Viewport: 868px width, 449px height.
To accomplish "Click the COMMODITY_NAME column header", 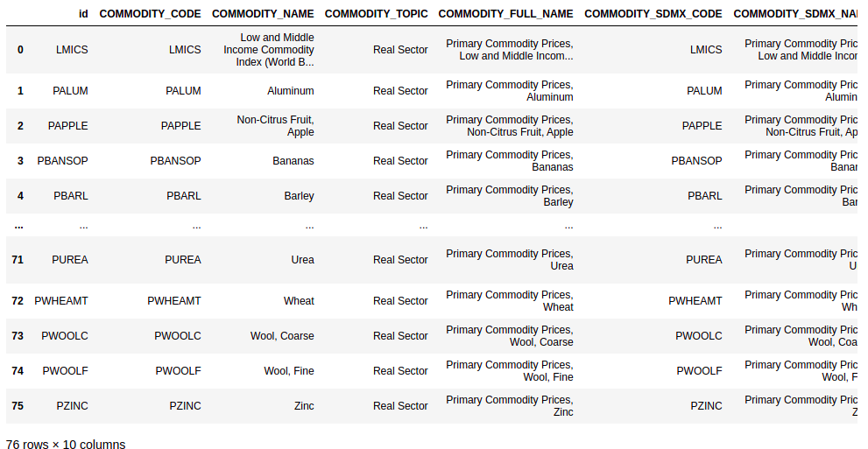I will tap(263, 14).
